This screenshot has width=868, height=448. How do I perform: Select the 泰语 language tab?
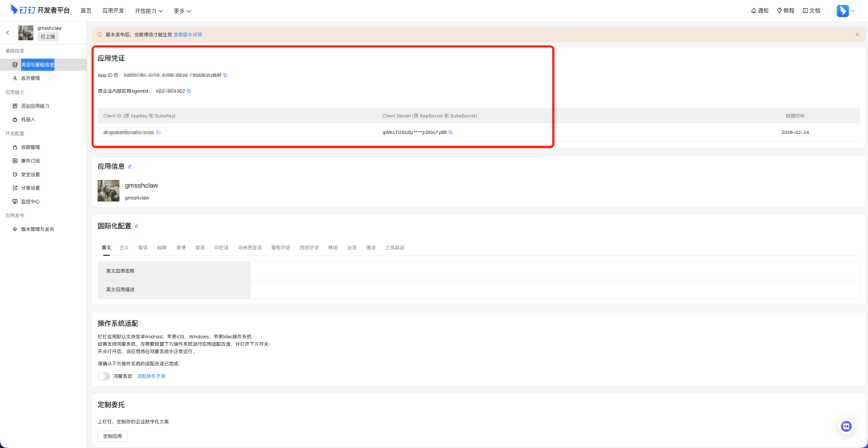point(200,248)
